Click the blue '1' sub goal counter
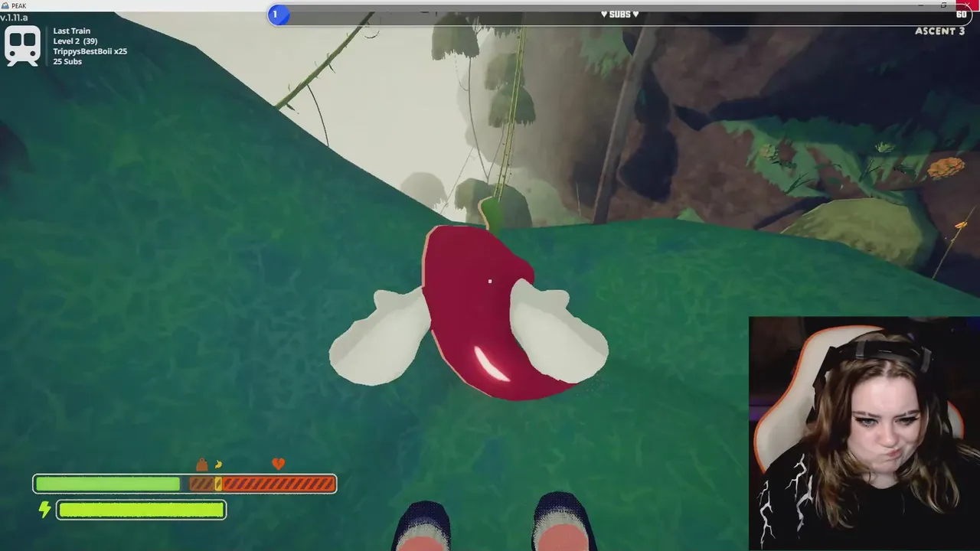Image resolution: width=980 pixels, height=551 pixels. (278, 15)
